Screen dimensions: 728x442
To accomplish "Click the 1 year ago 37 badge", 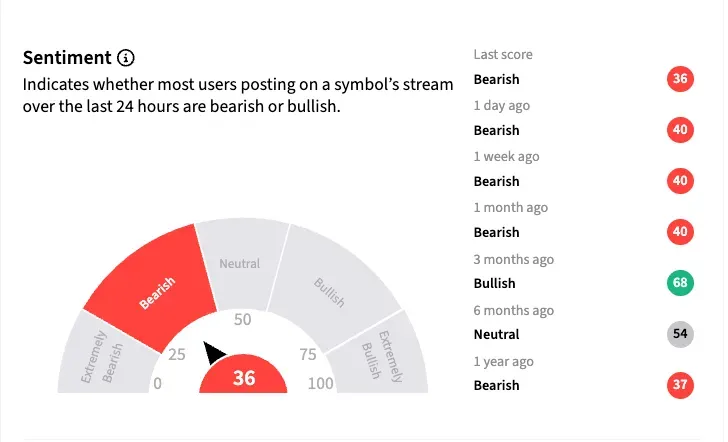I will [682, 385].
